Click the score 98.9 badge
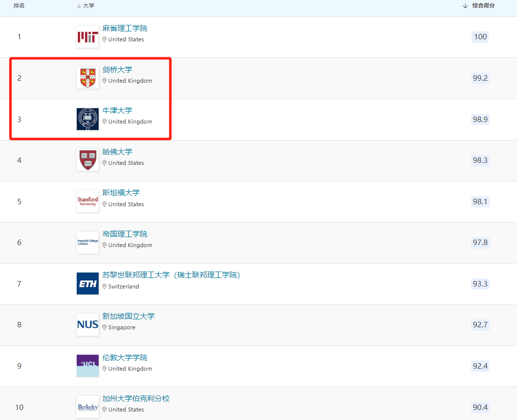Screen dimensions: 517x420 tap(480, 119)
